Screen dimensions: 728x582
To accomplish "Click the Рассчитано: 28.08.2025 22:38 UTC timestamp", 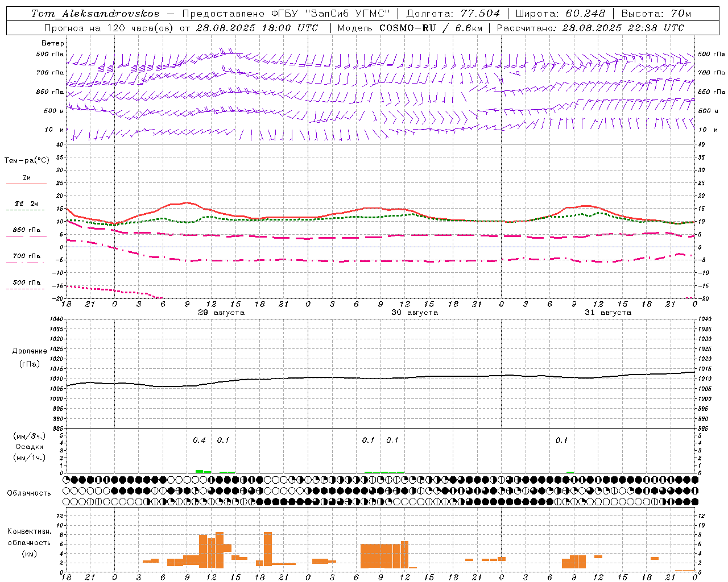I will point(590,27).
